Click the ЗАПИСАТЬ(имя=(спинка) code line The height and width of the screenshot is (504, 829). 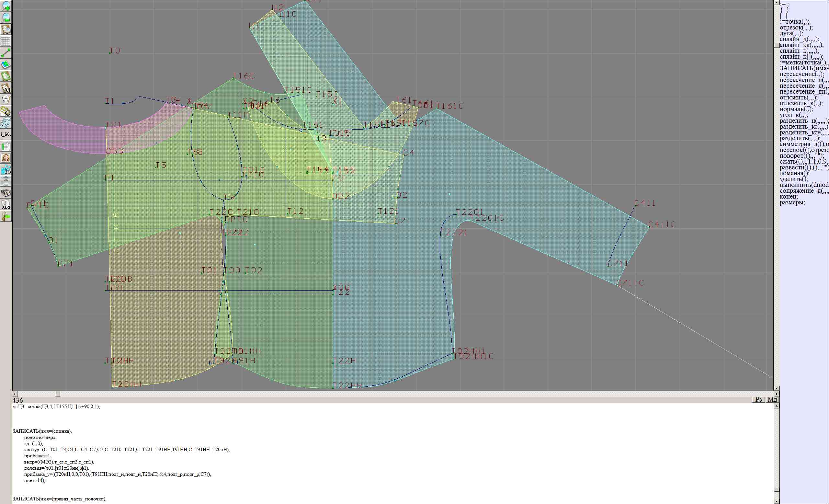[42, 431]
